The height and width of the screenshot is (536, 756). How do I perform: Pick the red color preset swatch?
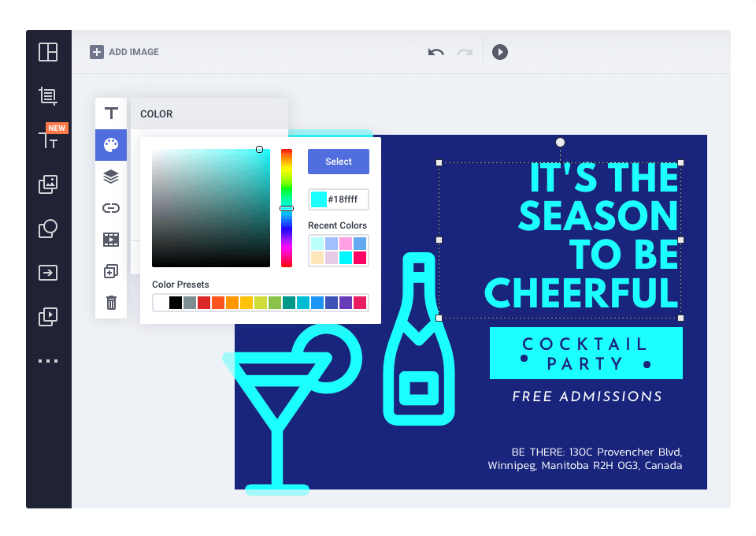(205, 302)
